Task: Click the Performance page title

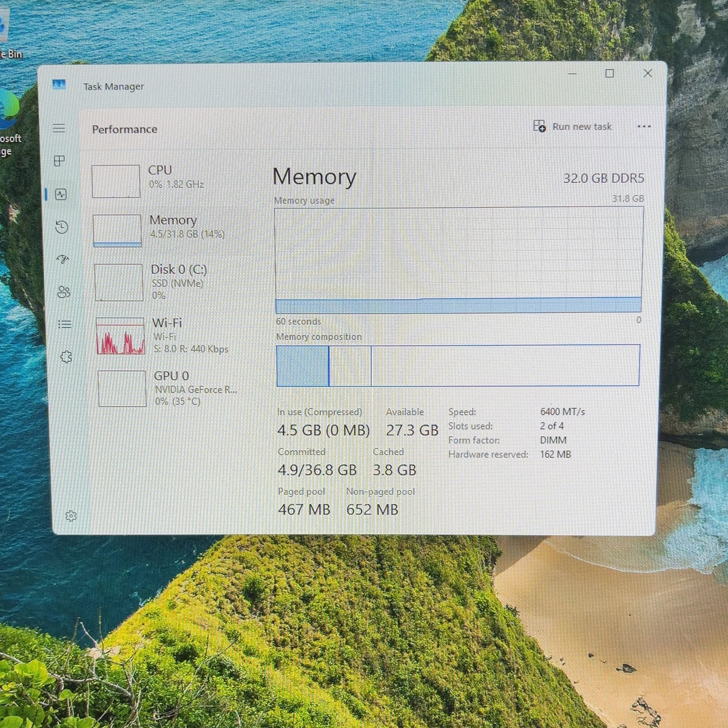Action: click(124, 129)
